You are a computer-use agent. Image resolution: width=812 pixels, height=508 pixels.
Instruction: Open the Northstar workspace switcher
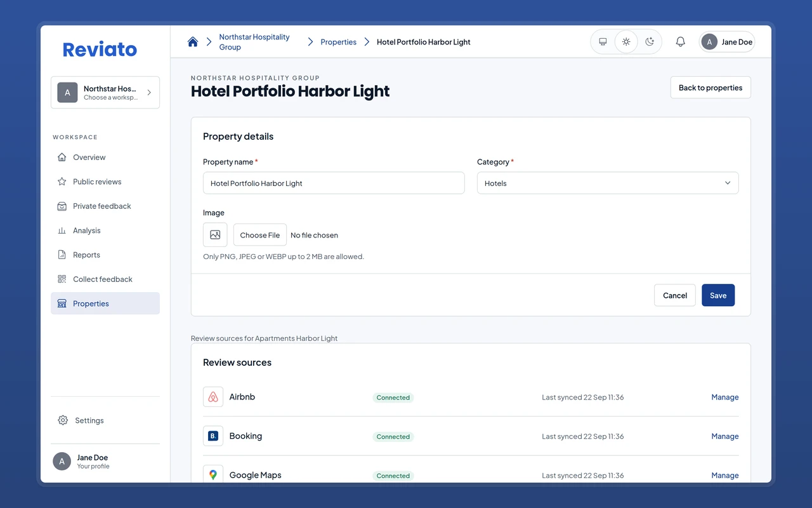pos(105,93)
